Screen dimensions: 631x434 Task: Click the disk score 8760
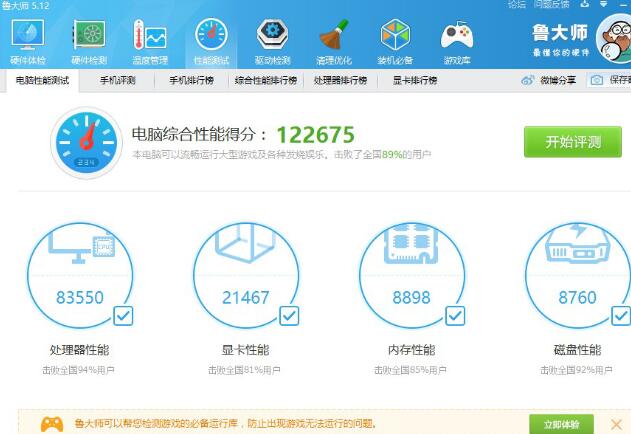(x=577, y=298)
